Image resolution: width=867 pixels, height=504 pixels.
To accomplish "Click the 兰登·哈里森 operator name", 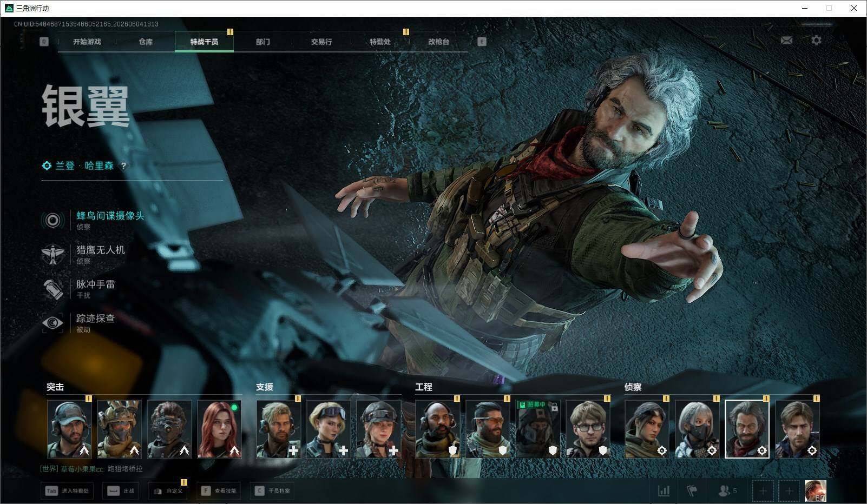I will 85,166.
